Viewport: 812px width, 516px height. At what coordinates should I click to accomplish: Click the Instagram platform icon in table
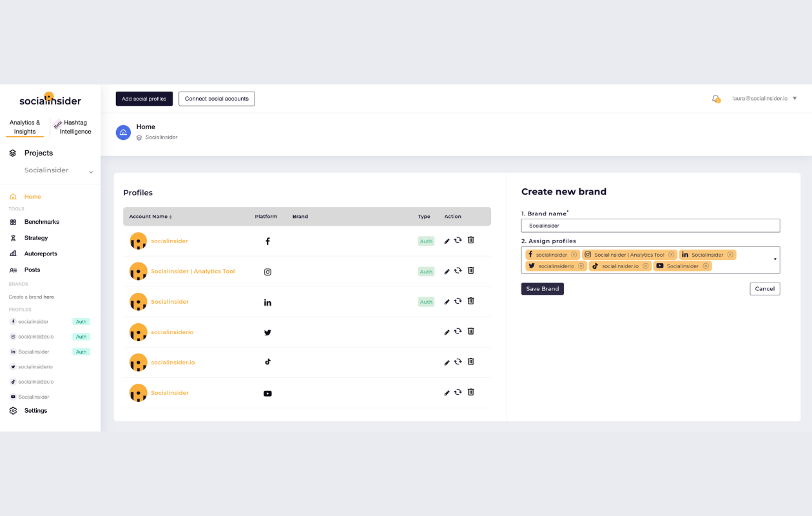267,272
